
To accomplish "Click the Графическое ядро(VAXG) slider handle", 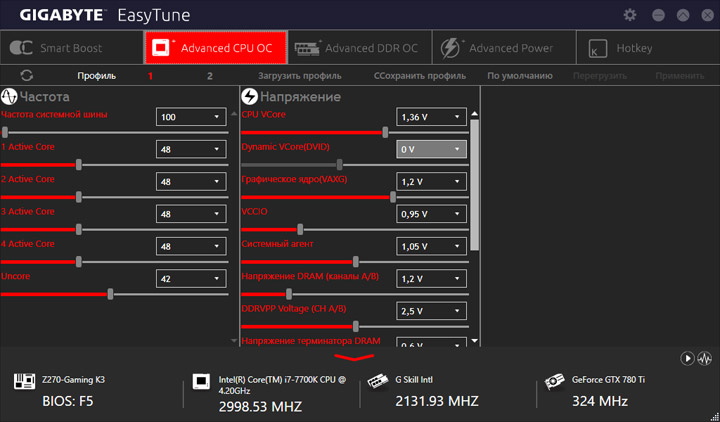I will coord(393,197).
